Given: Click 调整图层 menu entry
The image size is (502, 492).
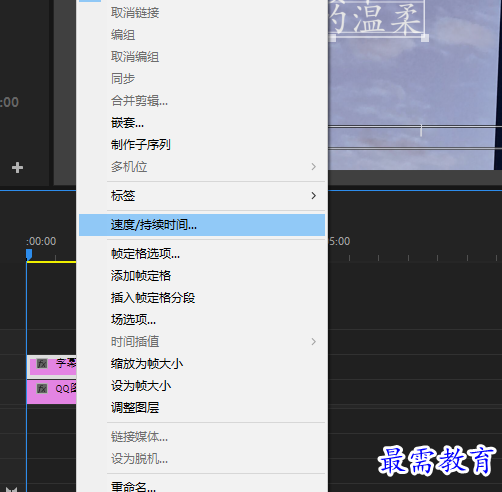Looking at the screenshot, I should tap(202, 407).
